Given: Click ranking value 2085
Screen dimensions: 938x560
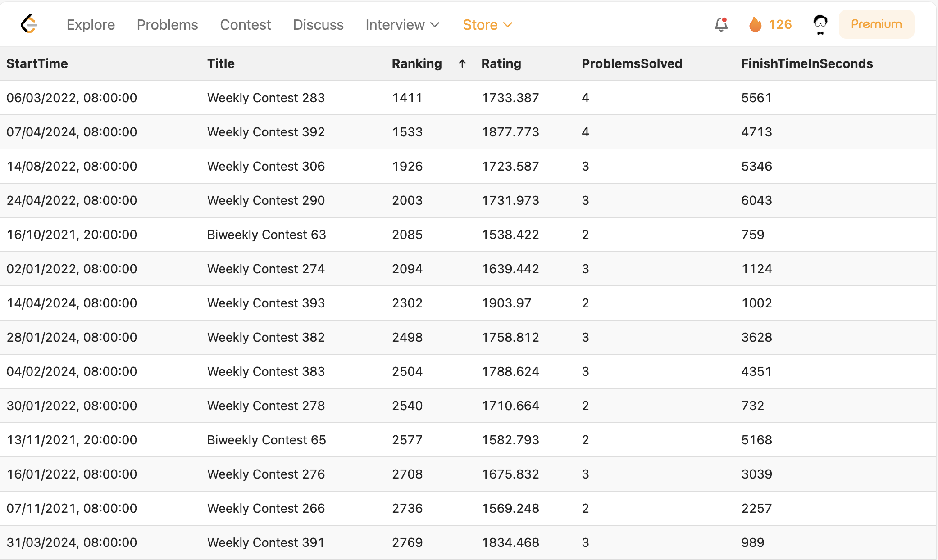Looking at the screenshot, I should click(407, 235).
